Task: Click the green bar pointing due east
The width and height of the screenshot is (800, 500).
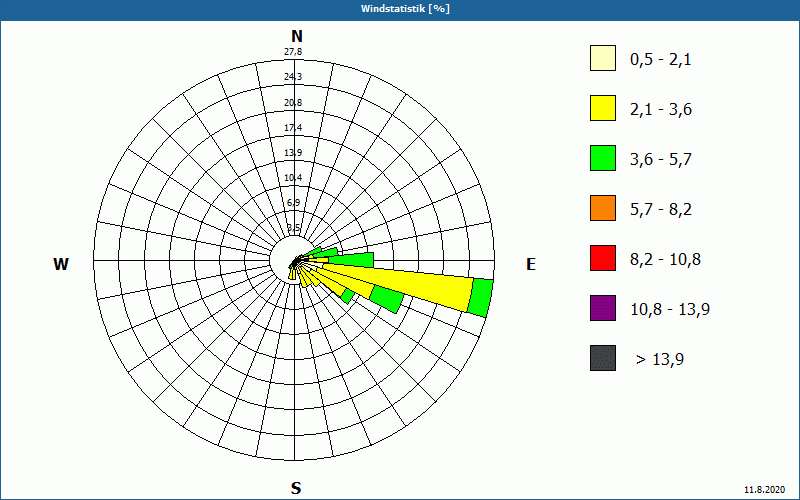Action: 352,259
